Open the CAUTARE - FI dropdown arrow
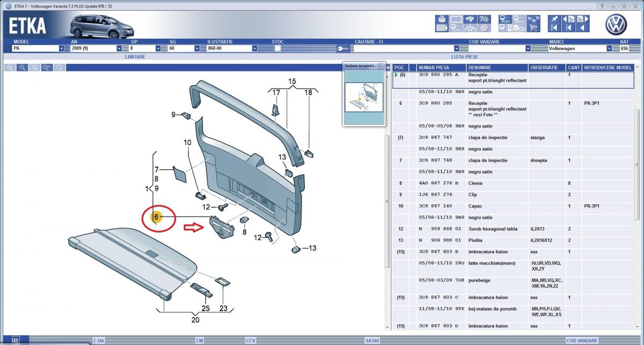 click(456, 48)
